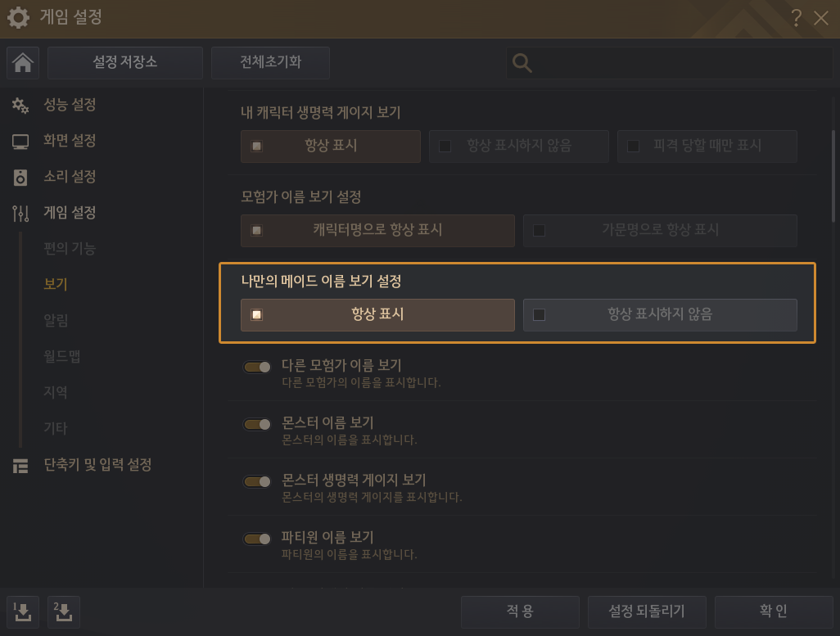Click the search magnifier icon
The width and height of the screenshot is (840, 636).
click(x=522, y=63)
